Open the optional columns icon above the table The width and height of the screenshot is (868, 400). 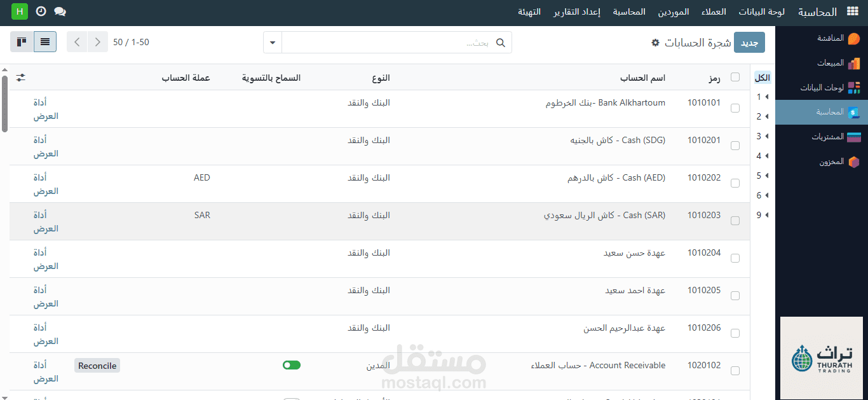click(20, 78)
